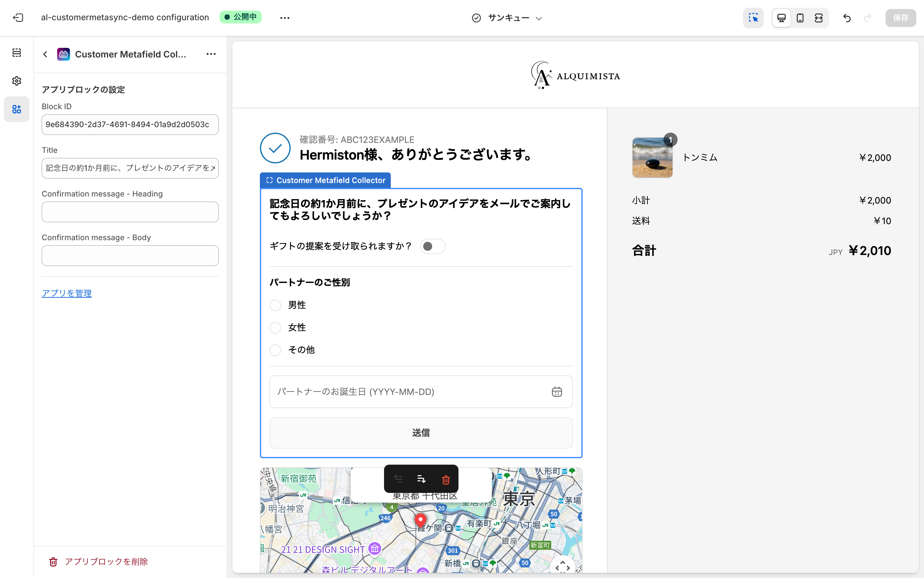Move the block up in floating toolbar

point(398,479)
